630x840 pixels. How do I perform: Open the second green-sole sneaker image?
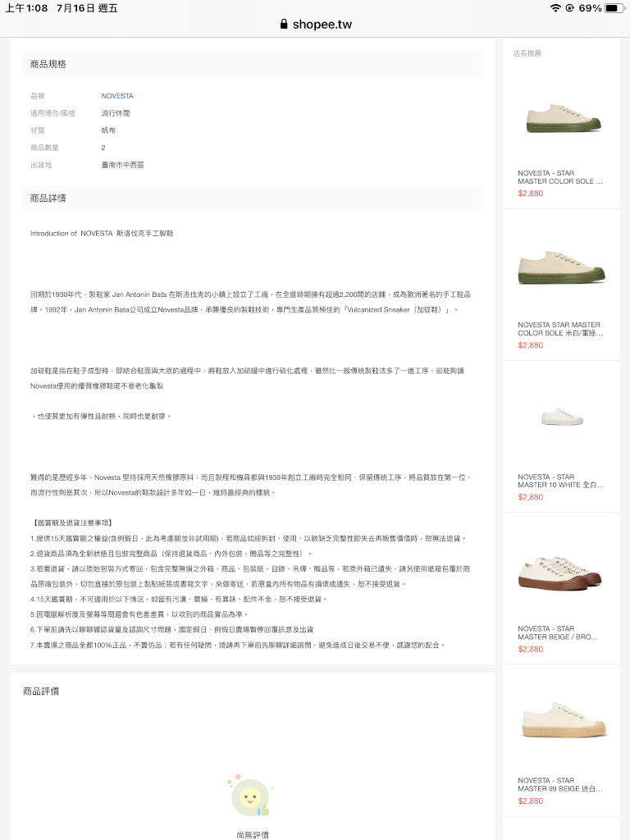click(x=561, y=268)
